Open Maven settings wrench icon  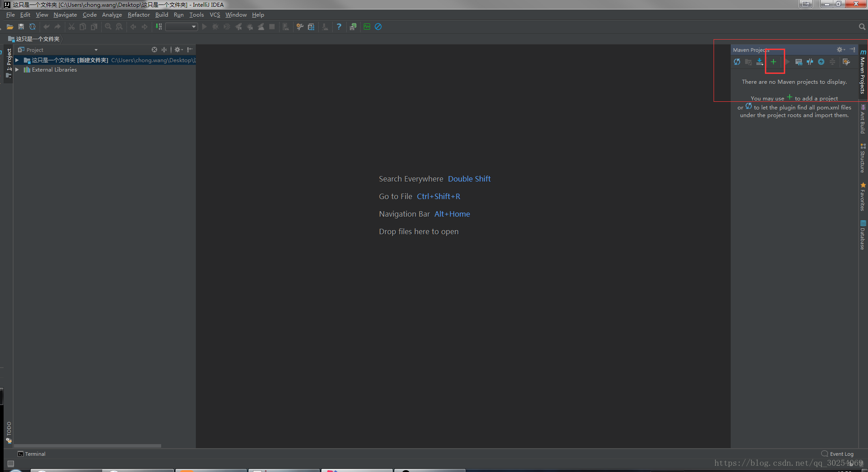(846, 62)
